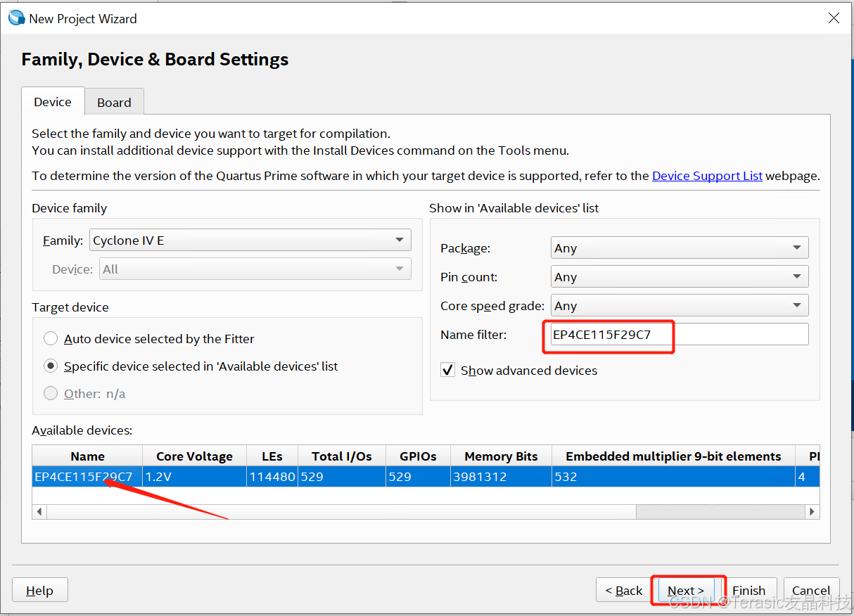This screenshot has width=854, height=616.
Task: Select the EP4CE115F29C7 device row
Action: (426, 476)
